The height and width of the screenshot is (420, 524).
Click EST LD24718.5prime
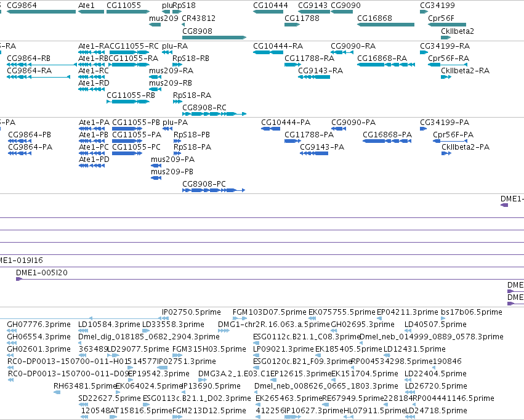pos(436,411)
